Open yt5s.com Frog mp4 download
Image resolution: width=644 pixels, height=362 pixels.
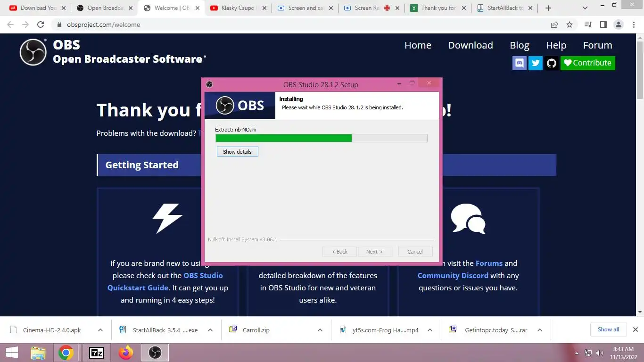coord(379,330)
